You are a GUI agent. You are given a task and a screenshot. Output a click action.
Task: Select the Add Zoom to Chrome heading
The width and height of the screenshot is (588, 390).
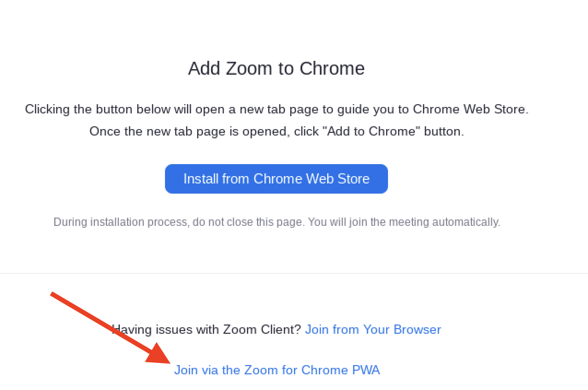(x=276, y=69)
